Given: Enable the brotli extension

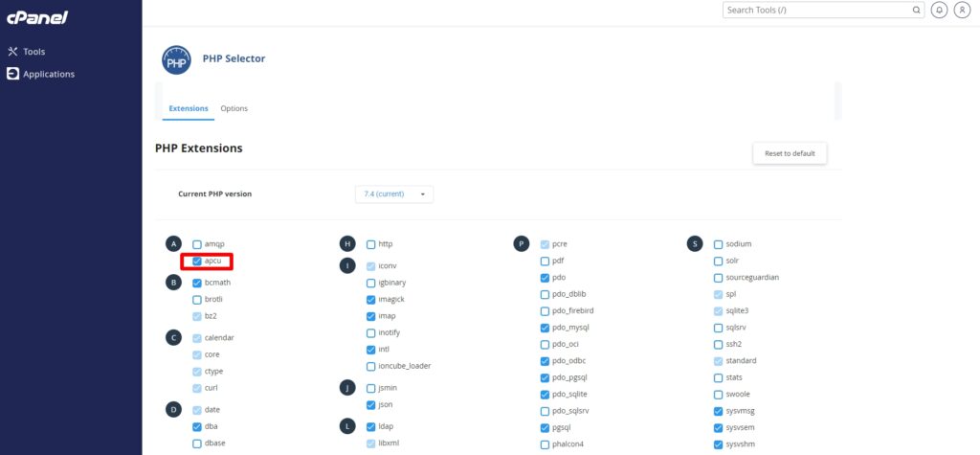Looking at the screenshot, I should coord(197,299).
